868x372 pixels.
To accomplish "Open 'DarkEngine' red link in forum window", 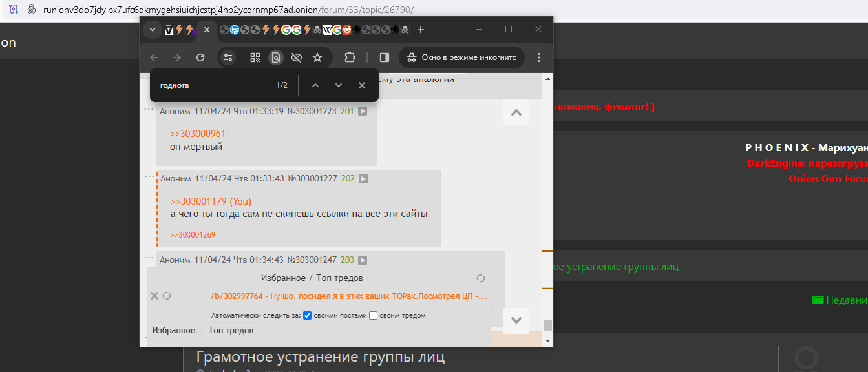I will pos(807,163).
